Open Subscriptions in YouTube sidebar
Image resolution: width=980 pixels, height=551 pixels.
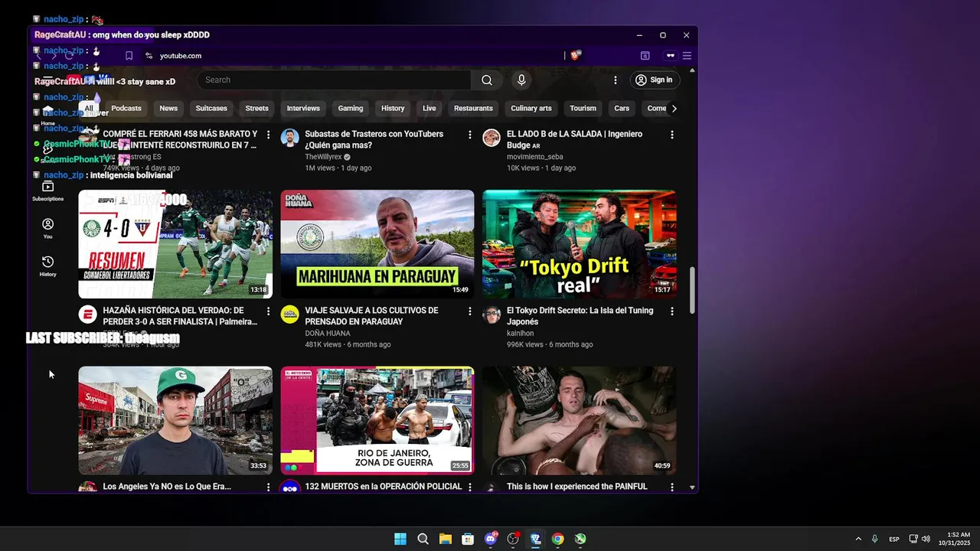pos(47,191)
